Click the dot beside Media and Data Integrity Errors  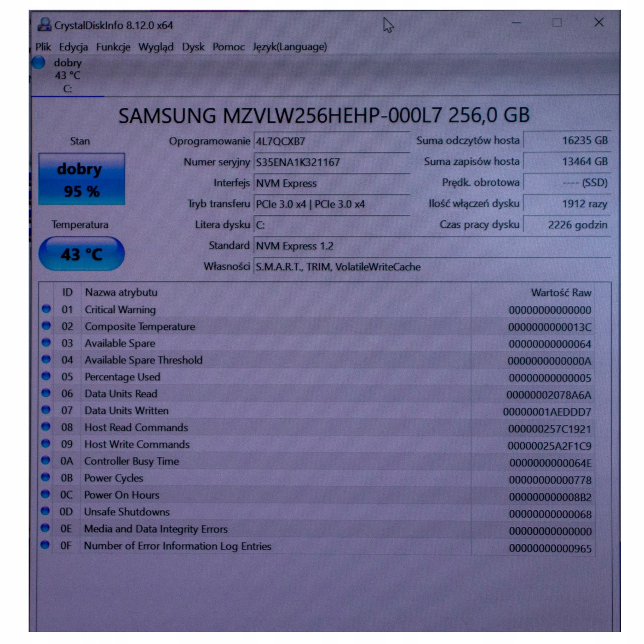(46, 529)
